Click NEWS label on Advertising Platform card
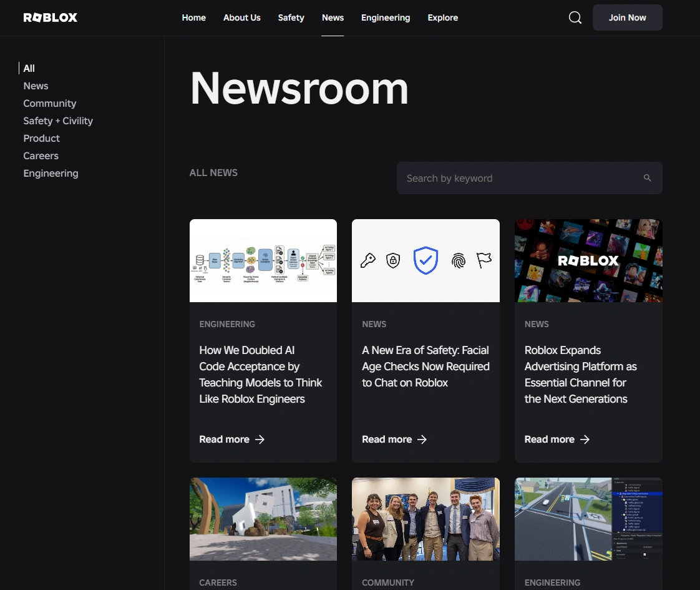700x590 pixels. pos(536,324)
